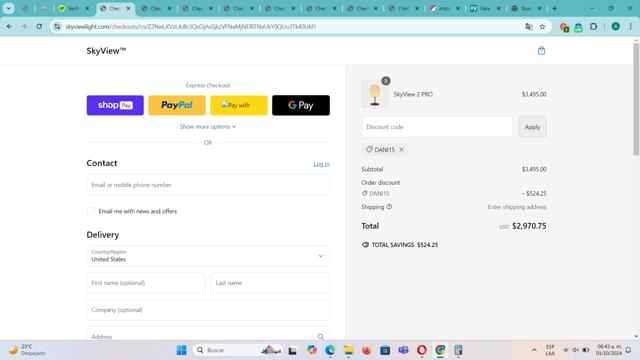Go back using the browser back arrow
The height and width of the screenshot is (360, 640).
point(9,26)
